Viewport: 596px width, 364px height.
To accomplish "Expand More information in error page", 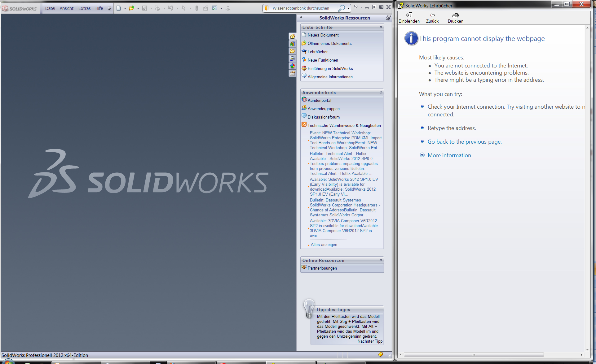I will [x=449, y=155].
